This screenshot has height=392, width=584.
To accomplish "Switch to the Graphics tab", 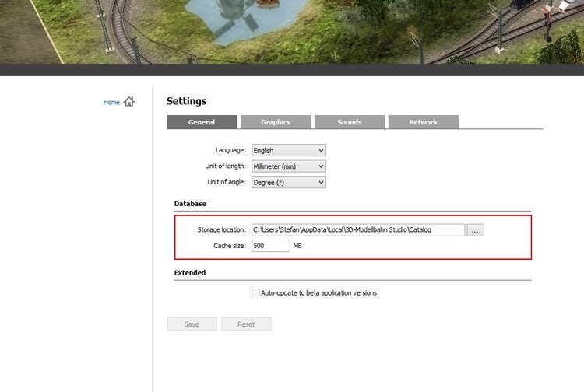I will click(x=276, y=122).
